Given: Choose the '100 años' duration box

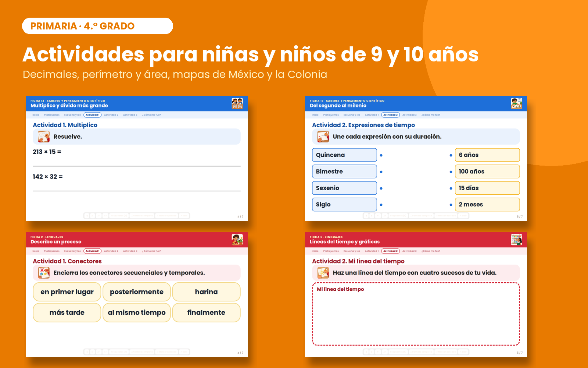Looking at the screenshot, I should click(487, 171).
